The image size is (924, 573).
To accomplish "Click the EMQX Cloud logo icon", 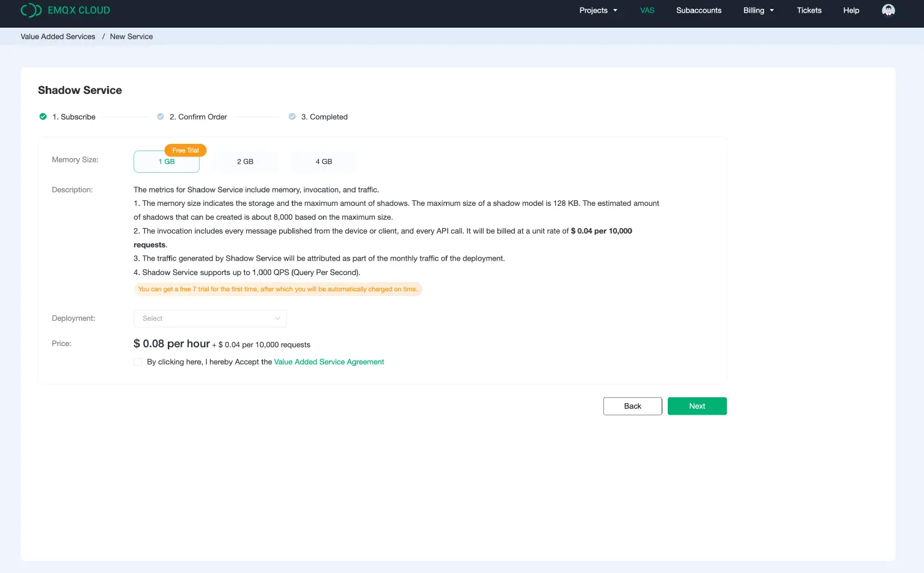I will click(x=31, y=10).
